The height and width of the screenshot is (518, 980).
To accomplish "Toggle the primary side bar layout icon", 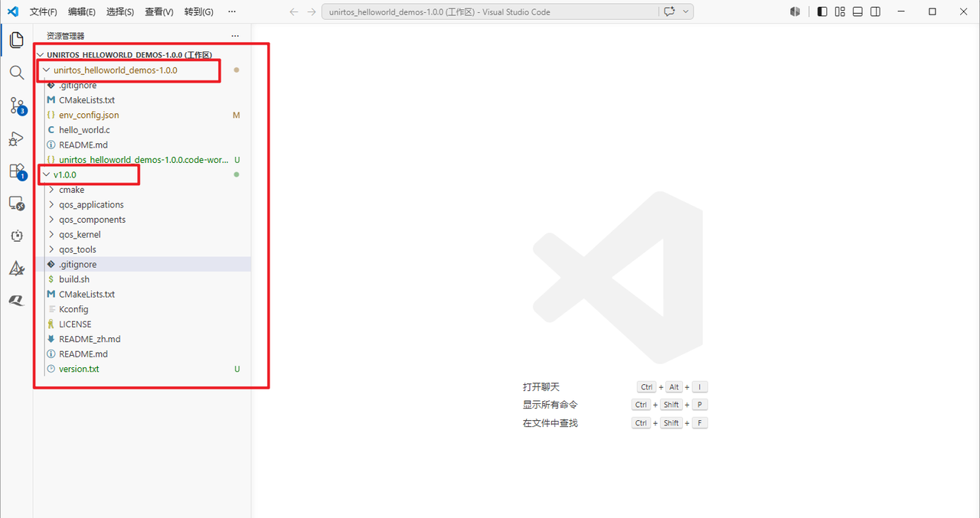I will 822,11.
